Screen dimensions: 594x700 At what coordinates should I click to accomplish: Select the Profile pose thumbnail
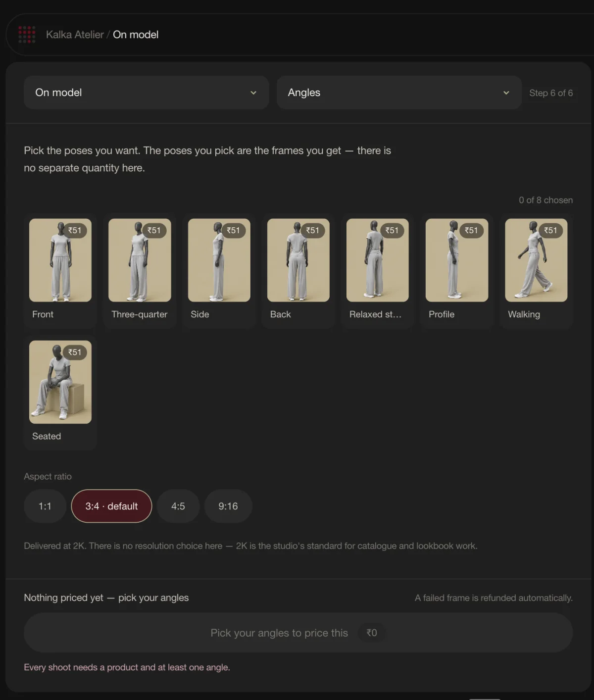pos(457,260)
